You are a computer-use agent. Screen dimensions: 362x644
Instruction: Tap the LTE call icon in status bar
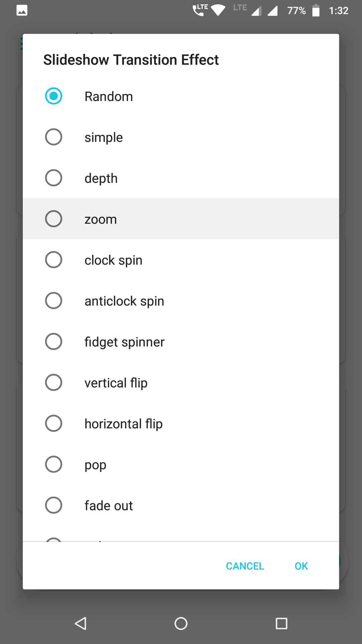[200, 10]
